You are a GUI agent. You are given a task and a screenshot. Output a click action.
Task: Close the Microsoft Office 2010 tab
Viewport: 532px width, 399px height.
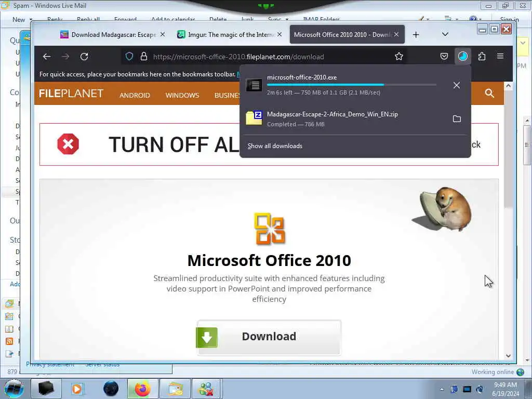[x=396, y=34]
